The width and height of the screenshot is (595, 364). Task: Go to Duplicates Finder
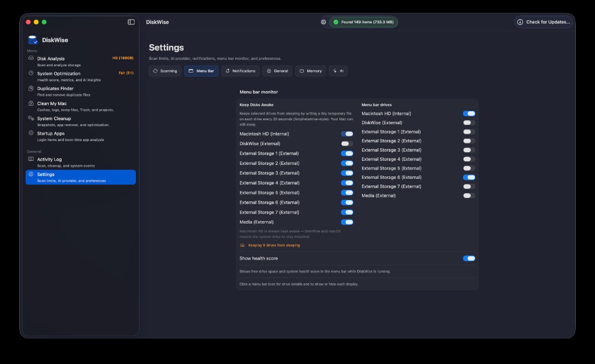(80, 91)
